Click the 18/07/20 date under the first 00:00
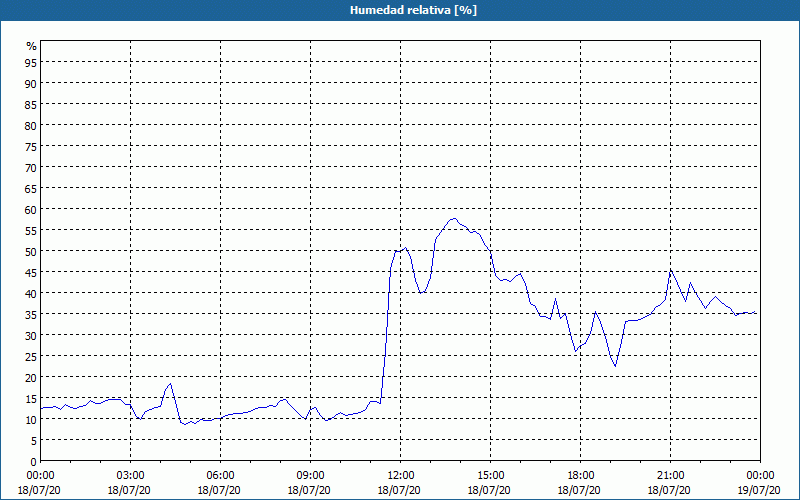Screen dimensions: 800x500 39,490
